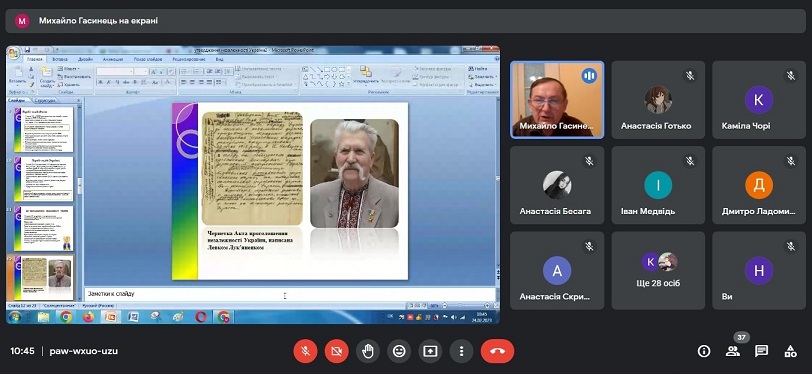Start presenting your screen in Meet
The image size is (812, 374).
point(430,351)
